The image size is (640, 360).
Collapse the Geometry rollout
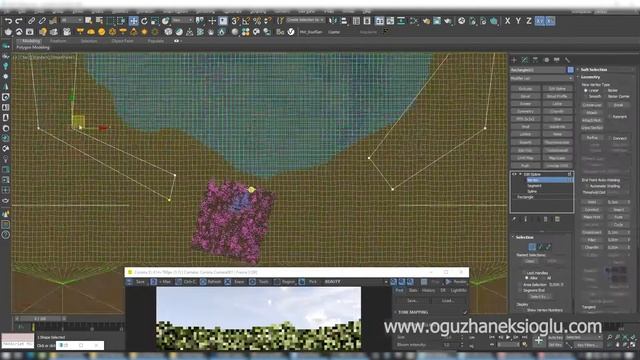point(590,77)
